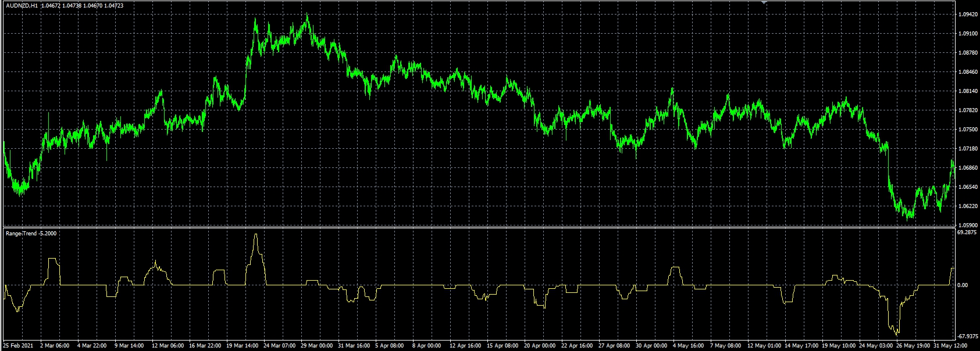This screenshot has height=351, width=980.
Task: Click the 24 Mar 07:00 time label
Action: tap(280, 346)
